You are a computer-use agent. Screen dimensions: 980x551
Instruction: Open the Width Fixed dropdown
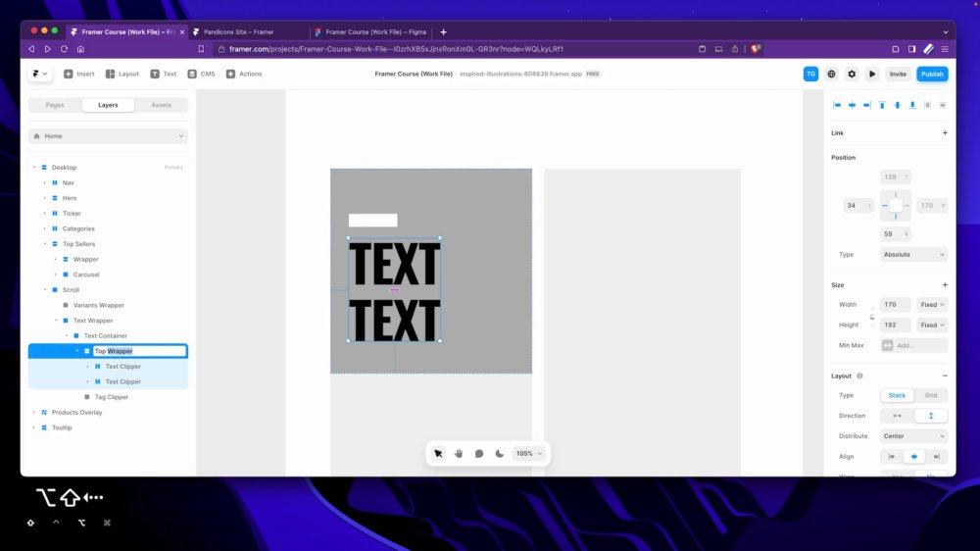pos(932,305)
